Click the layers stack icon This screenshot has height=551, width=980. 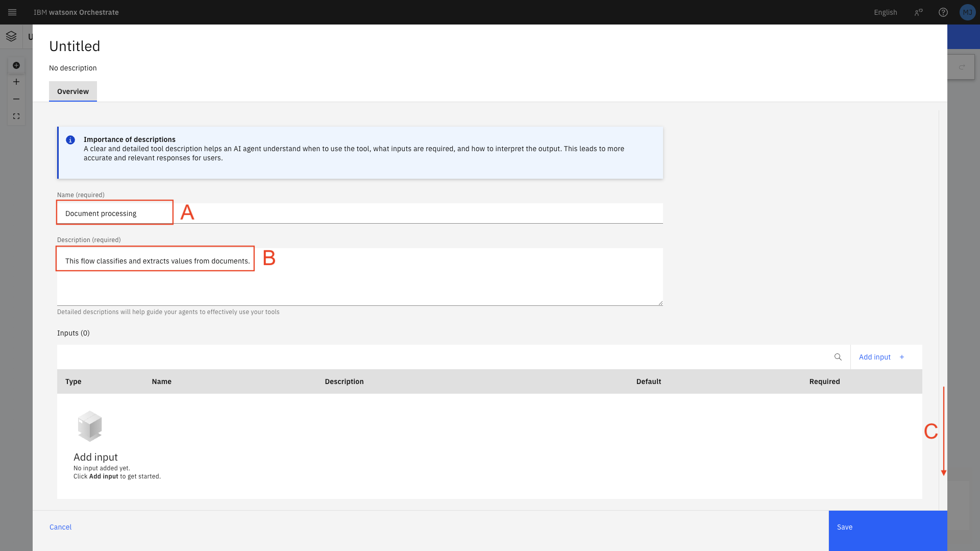click(11, 36)
